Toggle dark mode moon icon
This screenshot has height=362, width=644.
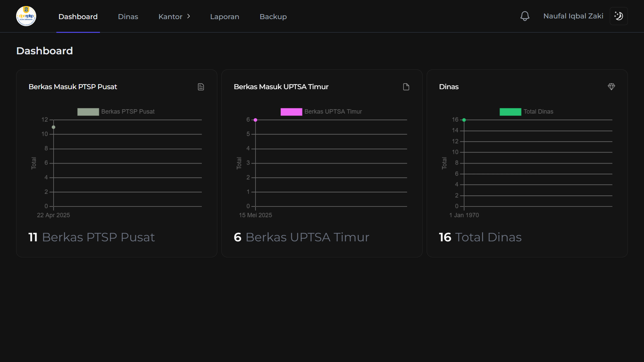click(619, 16)
